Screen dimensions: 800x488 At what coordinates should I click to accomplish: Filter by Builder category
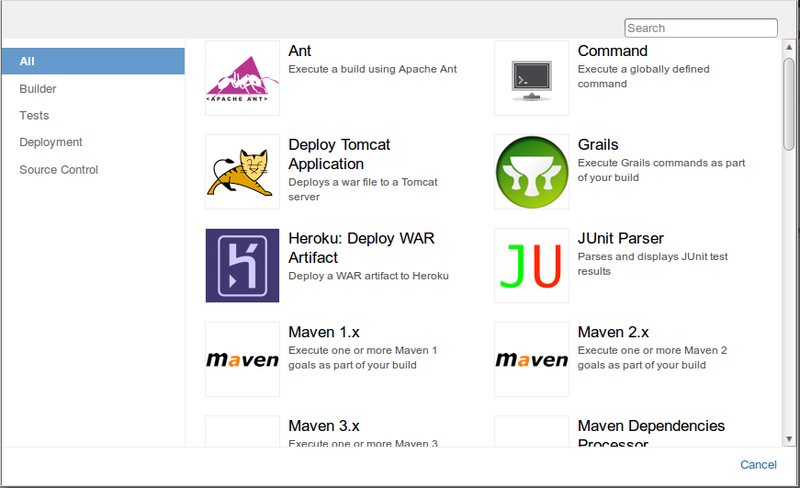38,89
